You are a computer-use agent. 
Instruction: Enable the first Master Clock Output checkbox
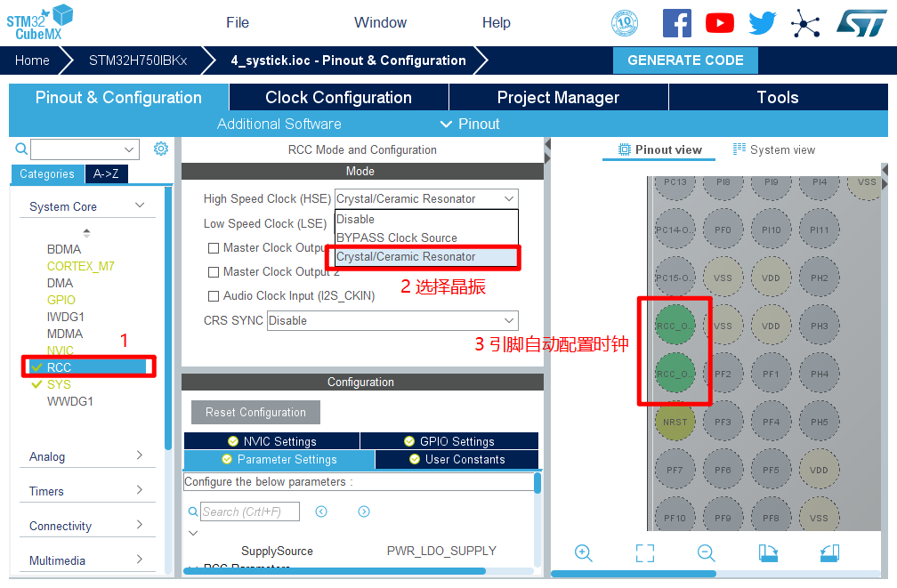(214, 248)
